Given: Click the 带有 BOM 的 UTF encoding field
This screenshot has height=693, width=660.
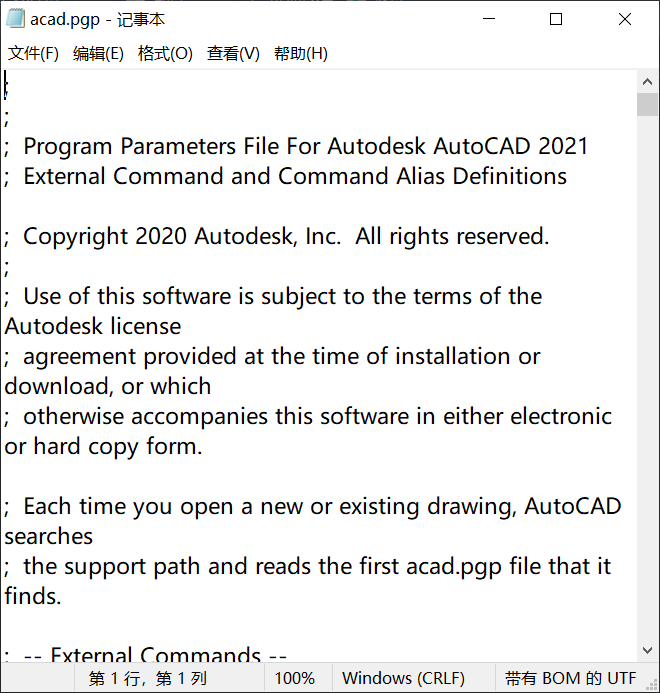Looking at the screenshot, I should [x=570, y=678].
